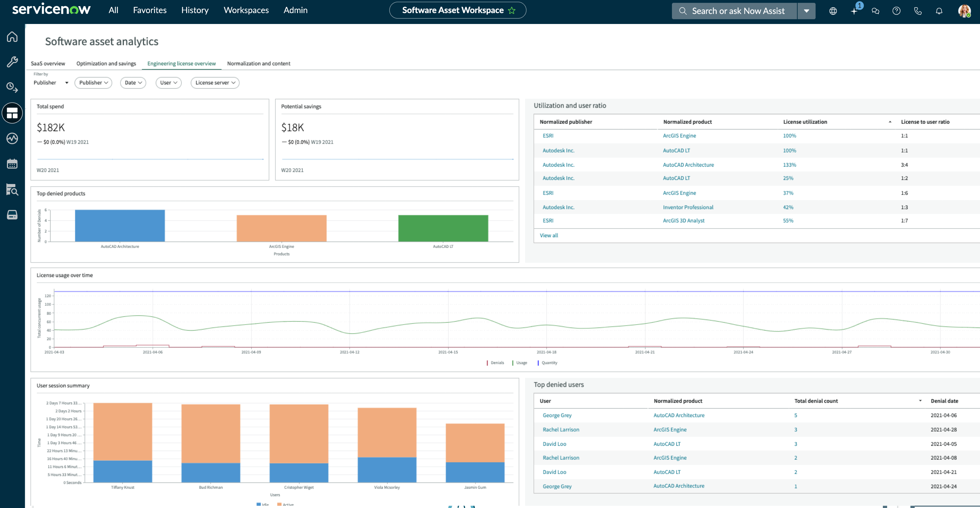Click the search magnifier icon
The width and height of the screenshot is (980, 508).
tap(683, 11)
